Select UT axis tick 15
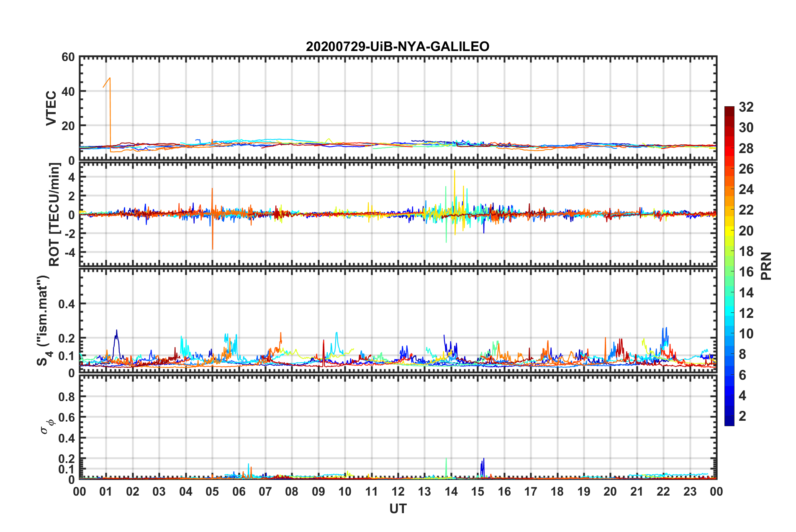 478,491
